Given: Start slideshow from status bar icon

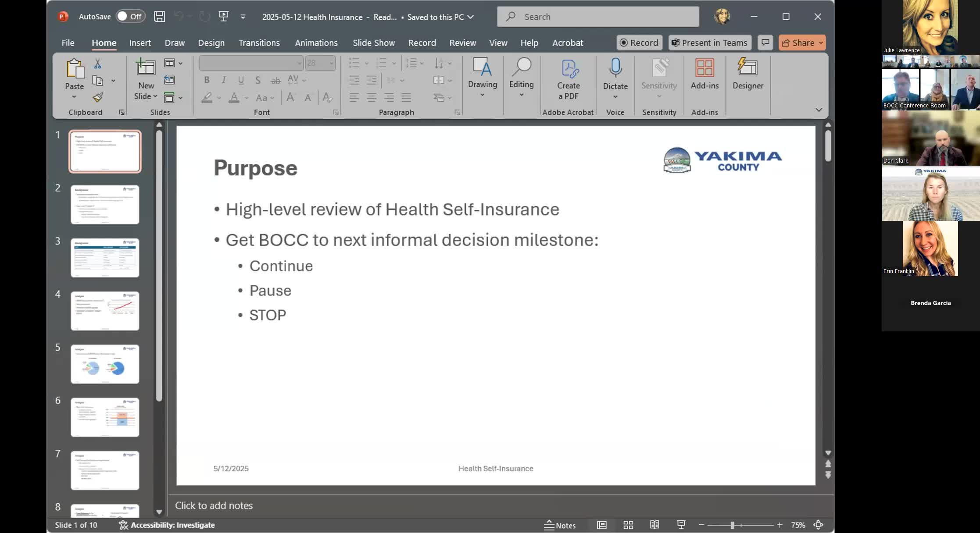Looking at the screenshot, I should 681,525.
